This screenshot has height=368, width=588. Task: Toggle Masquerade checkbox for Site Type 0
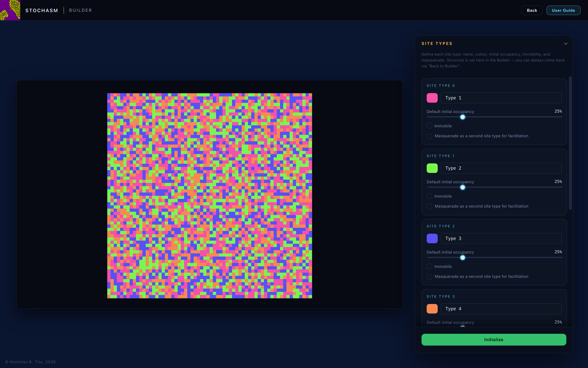(429, 136)
